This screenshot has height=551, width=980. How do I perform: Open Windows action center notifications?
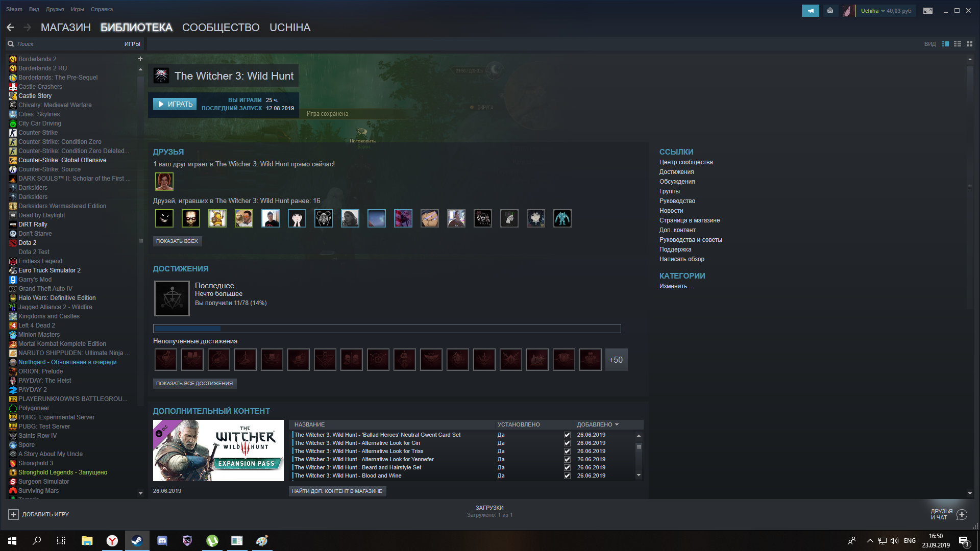pos(964,541)
